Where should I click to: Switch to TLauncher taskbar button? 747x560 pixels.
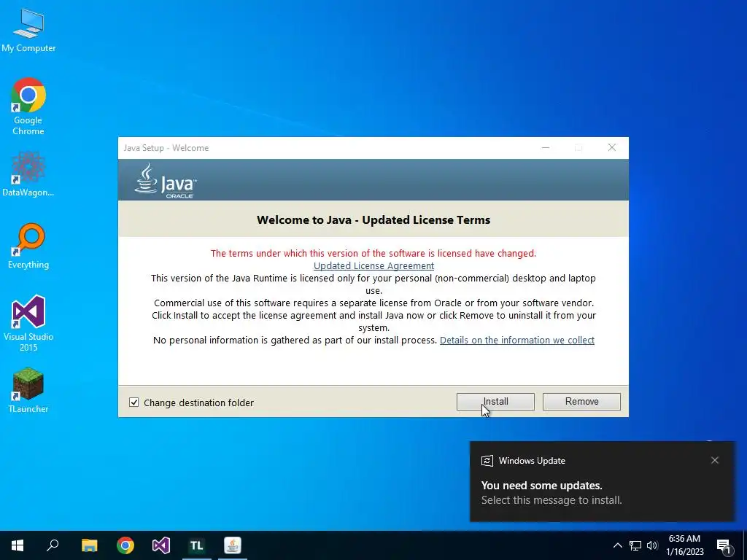pyautogui.click(x=197, y=545)
